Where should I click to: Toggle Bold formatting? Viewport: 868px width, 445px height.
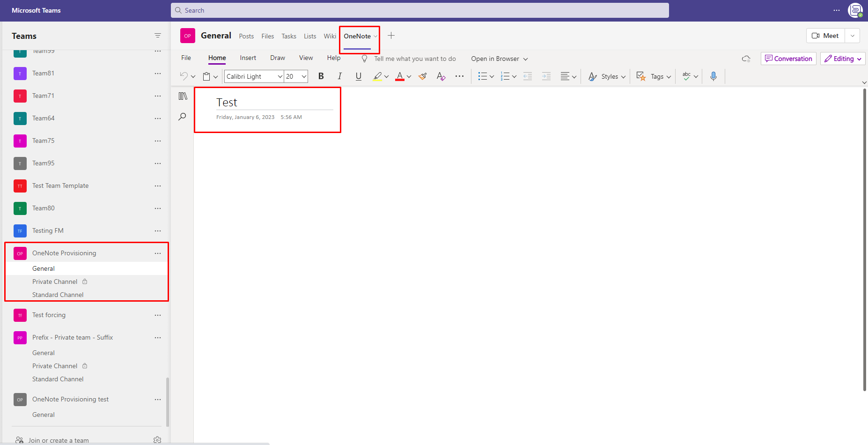(321, 76)
